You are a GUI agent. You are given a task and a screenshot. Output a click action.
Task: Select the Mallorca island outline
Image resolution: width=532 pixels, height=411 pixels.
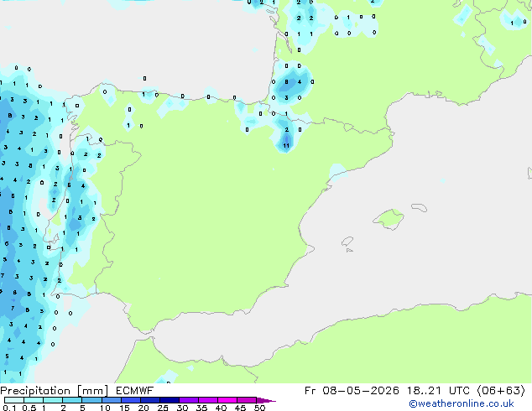click(389, 219)
